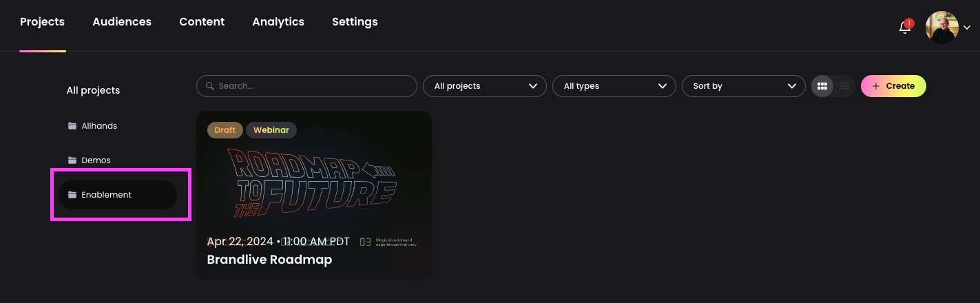Screen dimensions: 980x303
Task: Click the search magnifier icon
Action: (x=210, y=86)
